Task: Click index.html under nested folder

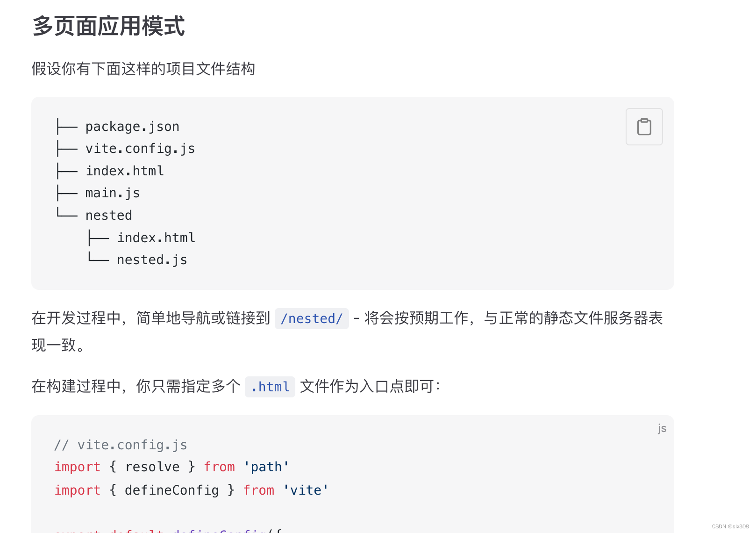Action: pyautogui.click(x=156, y=238)
